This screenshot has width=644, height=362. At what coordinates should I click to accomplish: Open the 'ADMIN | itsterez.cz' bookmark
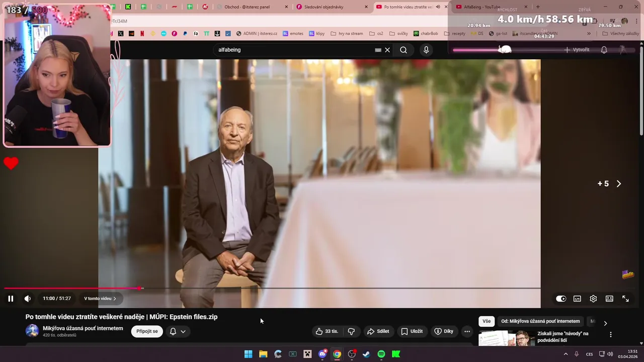257,34
